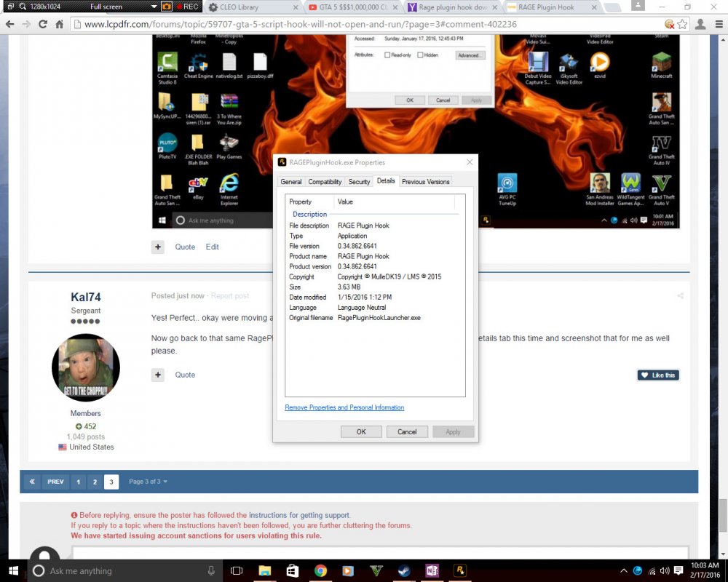Open the Page 3 of 3 dropdown
Screen dimensions: 728x582
(148, 482)
